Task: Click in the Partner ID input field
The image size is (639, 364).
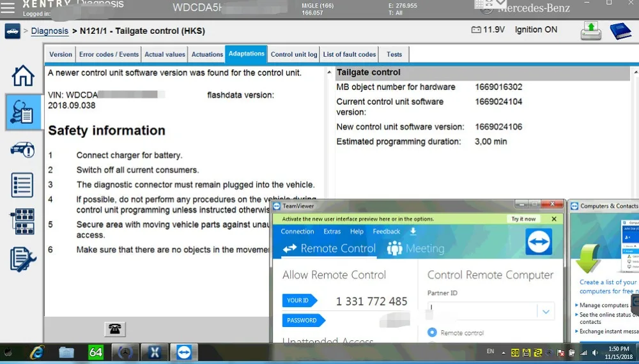Action: (482, 312)
